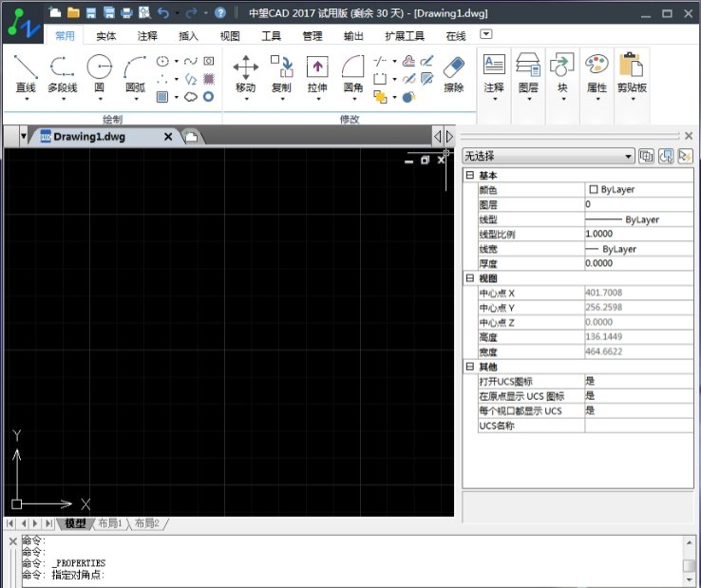The width and height of the screenshot is (701, 588).
Task: Click the Print icon in quick access toolbar
Action: click(x=127, y=13)
